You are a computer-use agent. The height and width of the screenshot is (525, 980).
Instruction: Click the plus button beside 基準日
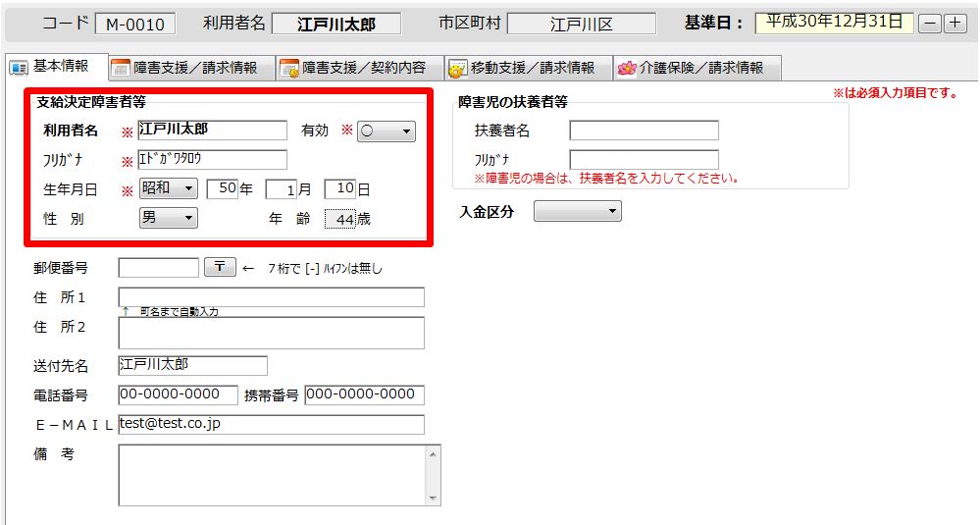[x=955, y=24]
